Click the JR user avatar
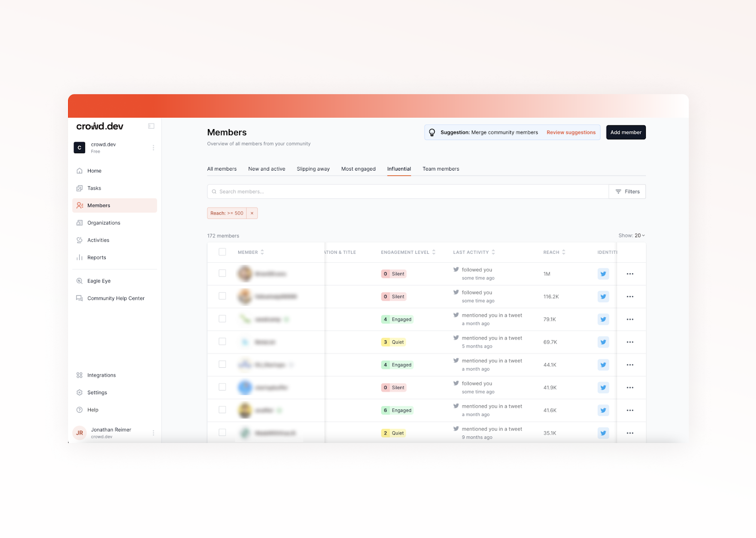The image size is (756, 538). (79, 433)
